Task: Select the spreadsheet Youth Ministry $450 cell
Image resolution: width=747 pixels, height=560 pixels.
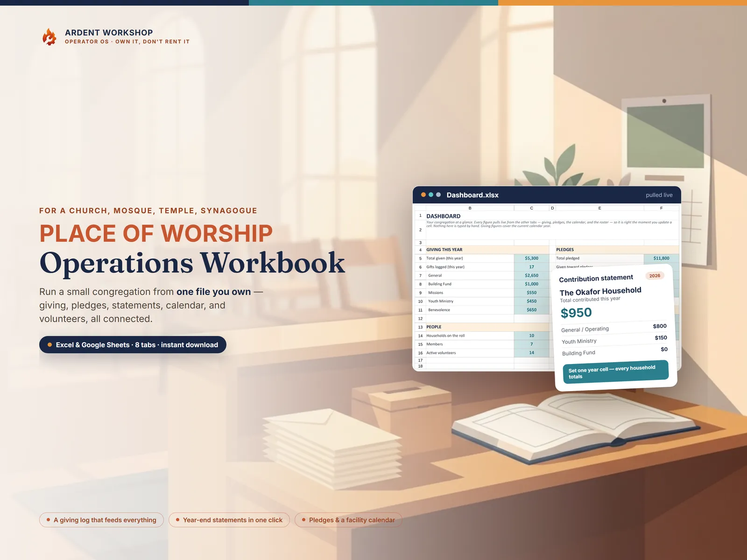Action: (x=531, y=301)
